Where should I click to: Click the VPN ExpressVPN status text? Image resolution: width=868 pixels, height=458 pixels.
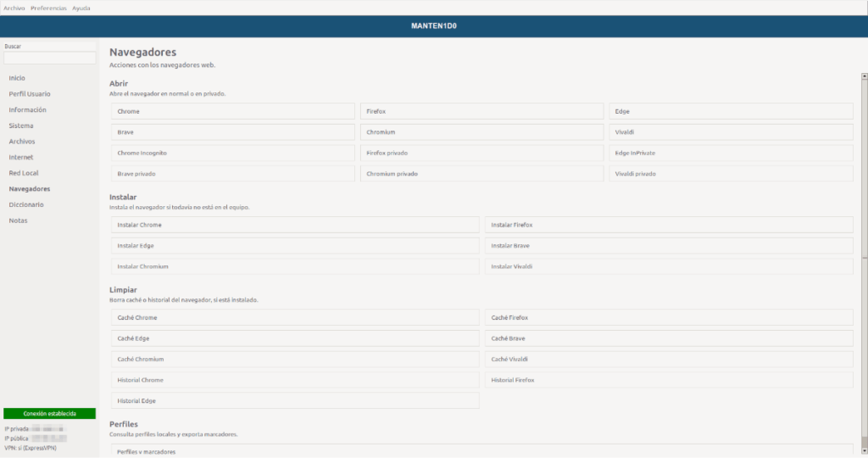(31, 448)
